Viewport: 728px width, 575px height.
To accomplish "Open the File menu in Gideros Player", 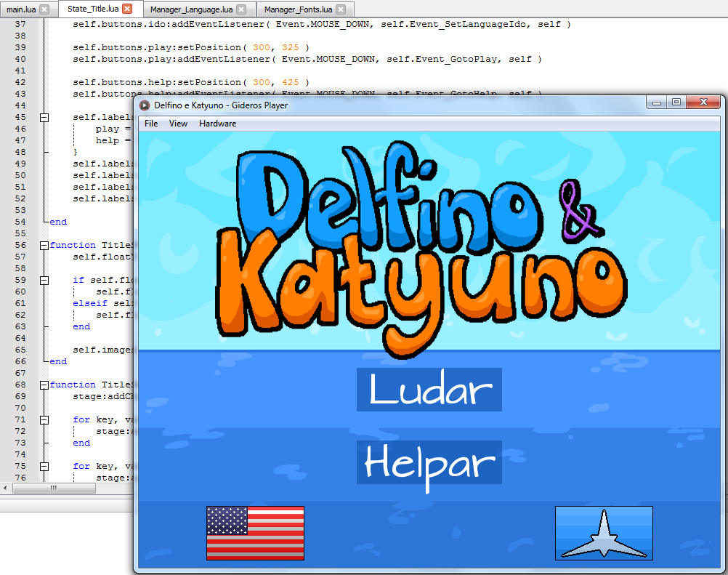I will tap(151, 124).
